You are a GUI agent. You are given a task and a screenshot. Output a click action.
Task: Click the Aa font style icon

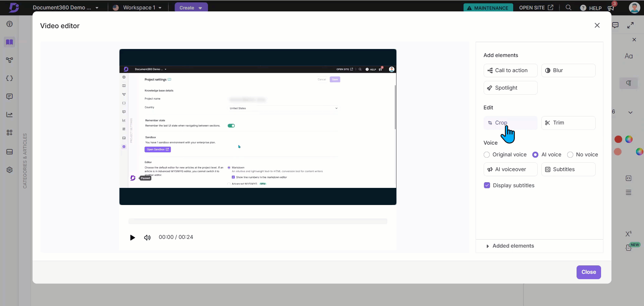pos(629,56)
